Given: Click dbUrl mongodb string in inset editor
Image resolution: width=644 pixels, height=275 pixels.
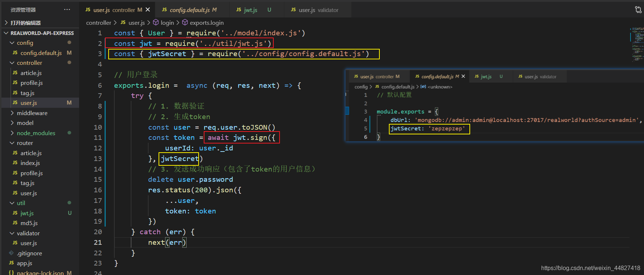Looking at the screenshot, I should (527, 120).
